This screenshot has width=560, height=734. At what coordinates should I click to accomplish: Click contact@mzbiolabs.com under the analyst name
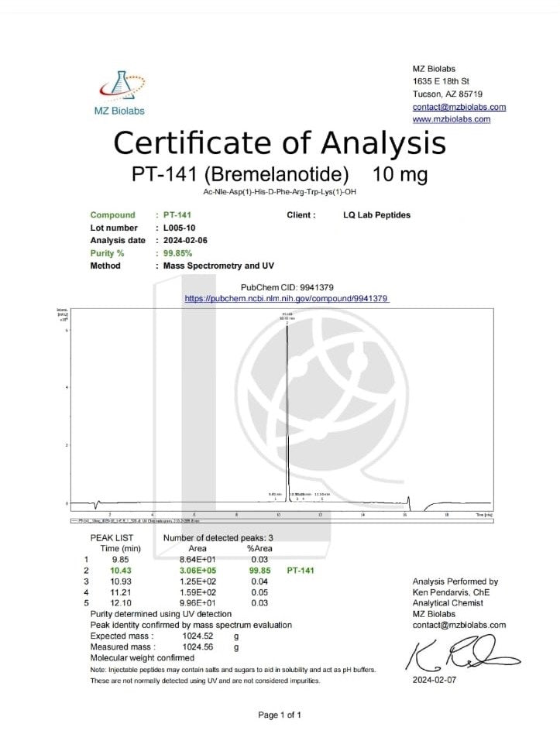pos(459,625)
